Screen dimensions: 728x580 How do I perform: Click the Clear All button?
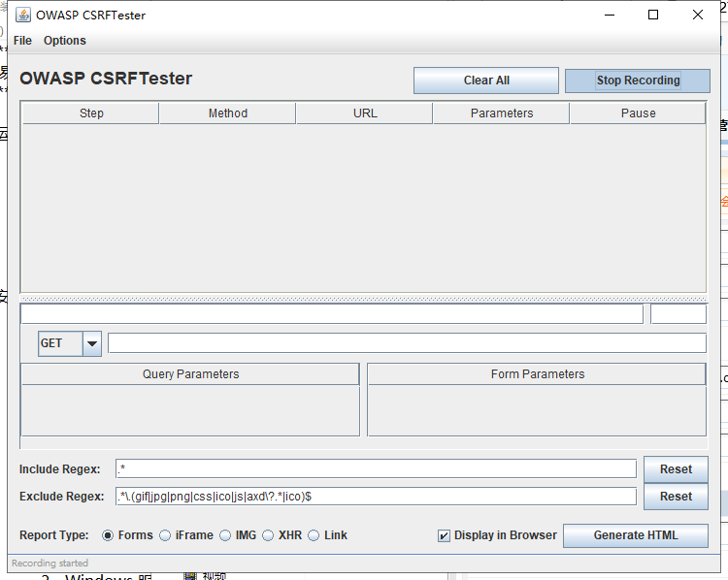(x=486, y=81)
